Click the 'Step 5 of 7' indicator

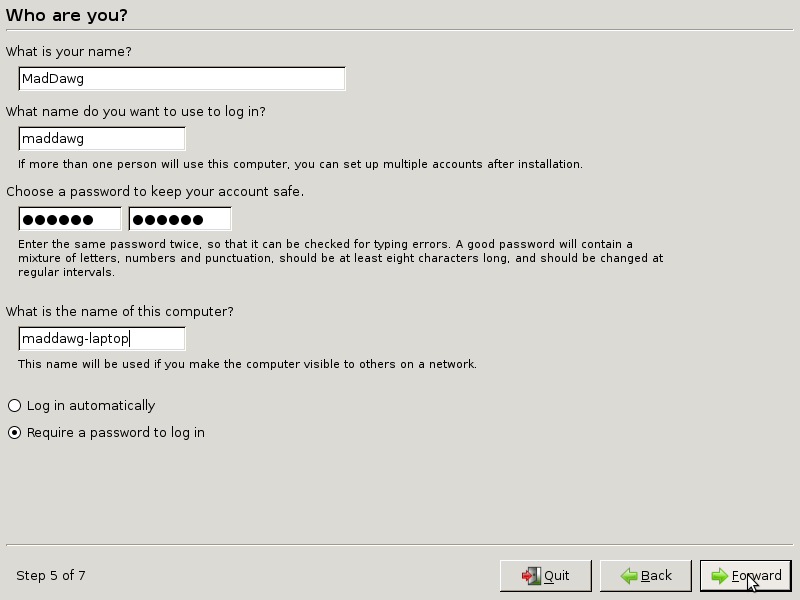[51, 576]
